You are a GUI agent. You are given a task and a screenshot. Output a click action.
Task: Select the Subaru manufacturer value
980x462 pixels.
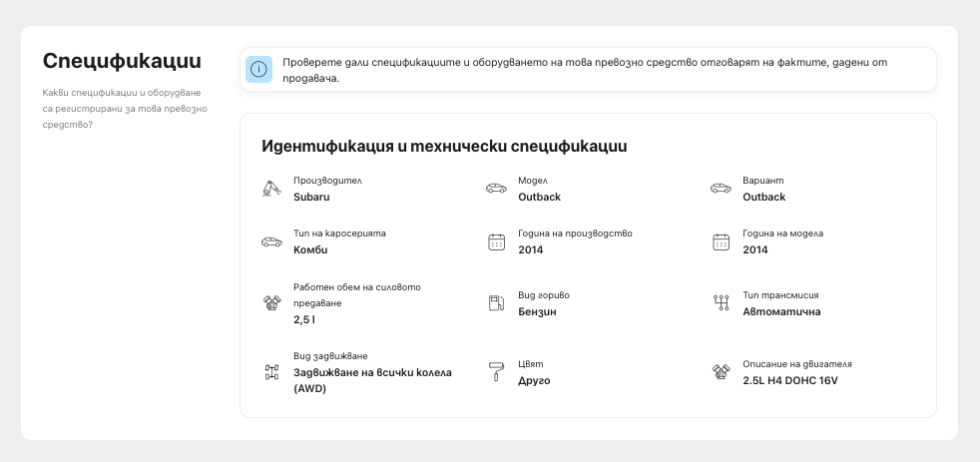pyautogui.click(x=311, y=197)
